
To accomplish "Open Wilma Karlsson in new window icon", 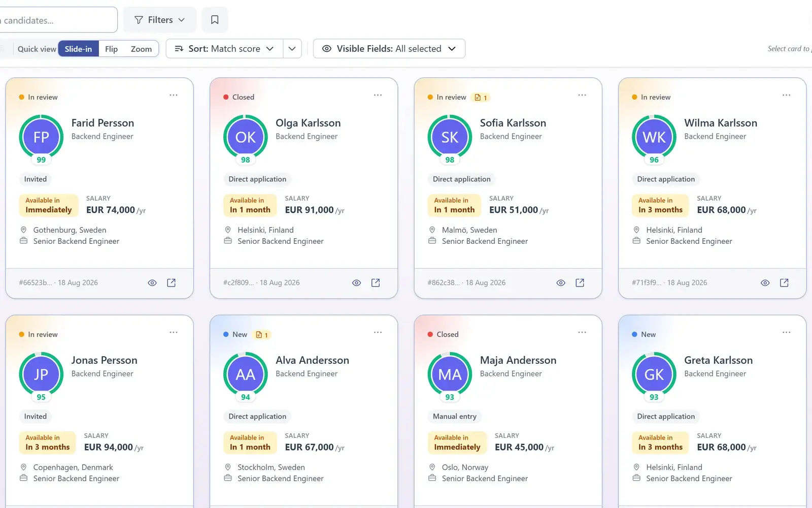I will (x=784, y=283).
